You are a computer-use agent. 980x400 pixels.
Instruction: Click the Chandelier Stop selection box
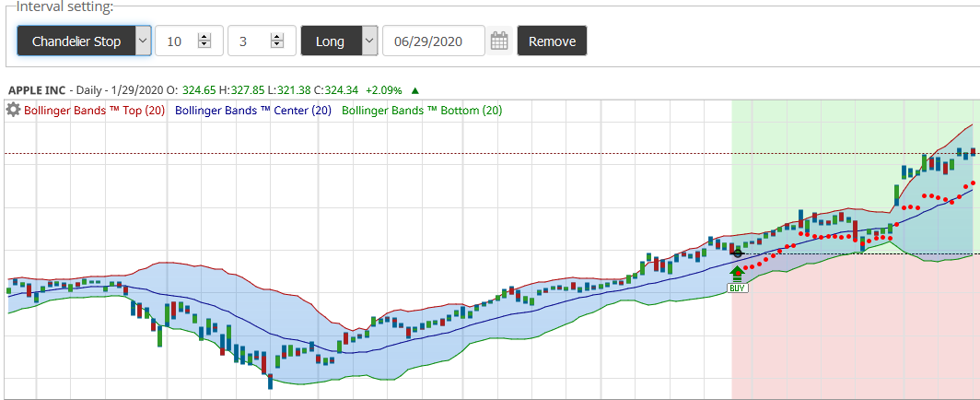tap(76, 41)
